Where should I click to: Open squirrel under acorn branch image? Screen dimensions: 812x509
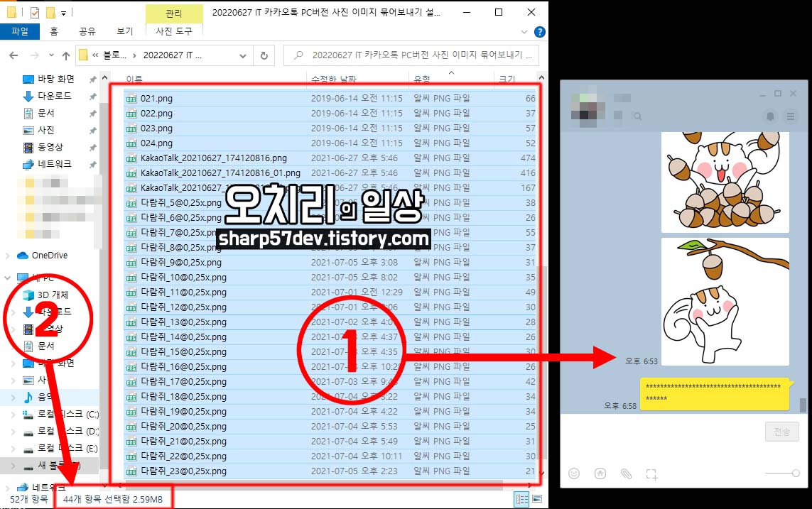(x=725, y=302)
